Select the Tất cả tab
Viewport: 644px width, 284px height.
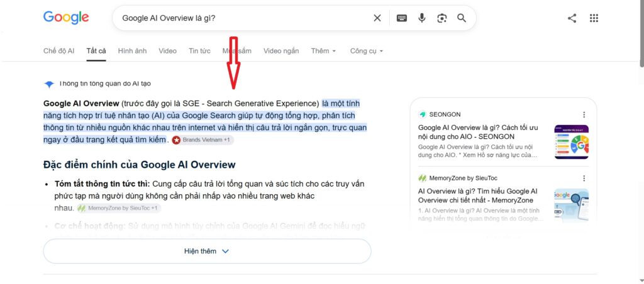[x=96, y=51]
